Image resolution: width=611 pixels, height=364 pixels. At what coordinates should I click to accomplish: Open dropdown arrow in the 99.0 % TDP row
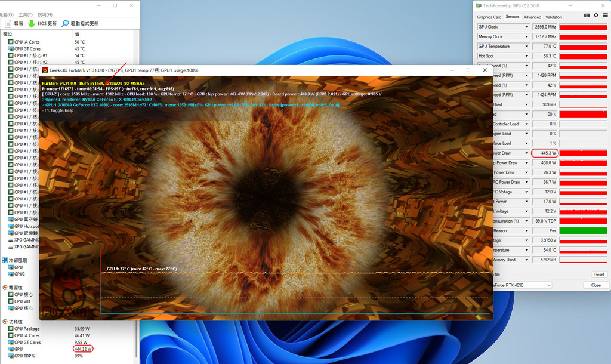click(x=526, y=221)
